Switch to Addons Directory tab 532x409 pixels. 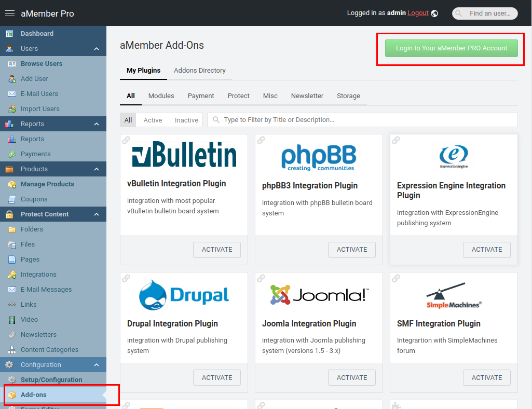point(199,71)
